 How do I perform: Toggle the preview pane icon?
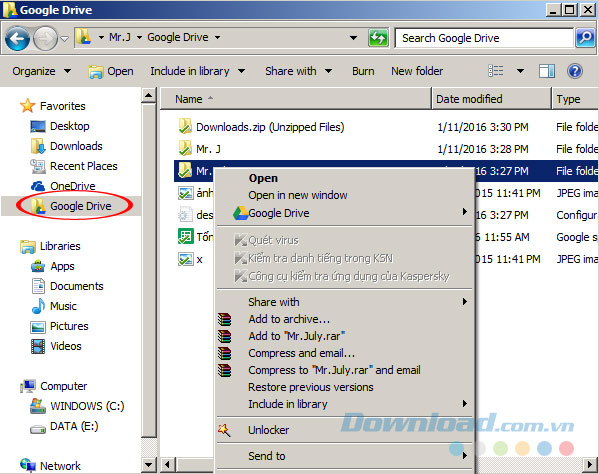[547, 71]
